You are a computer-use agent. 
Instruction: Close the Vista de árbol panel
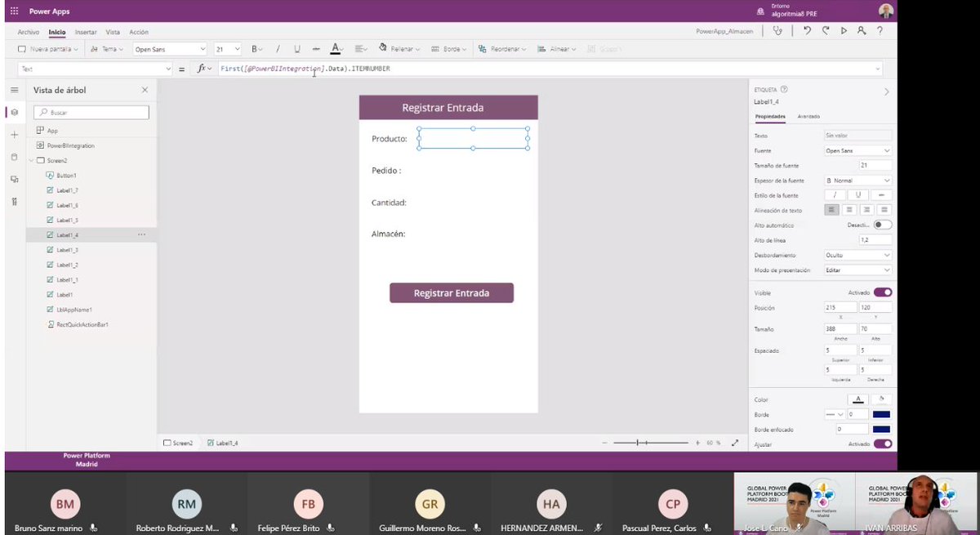click(x=145, y=90)
